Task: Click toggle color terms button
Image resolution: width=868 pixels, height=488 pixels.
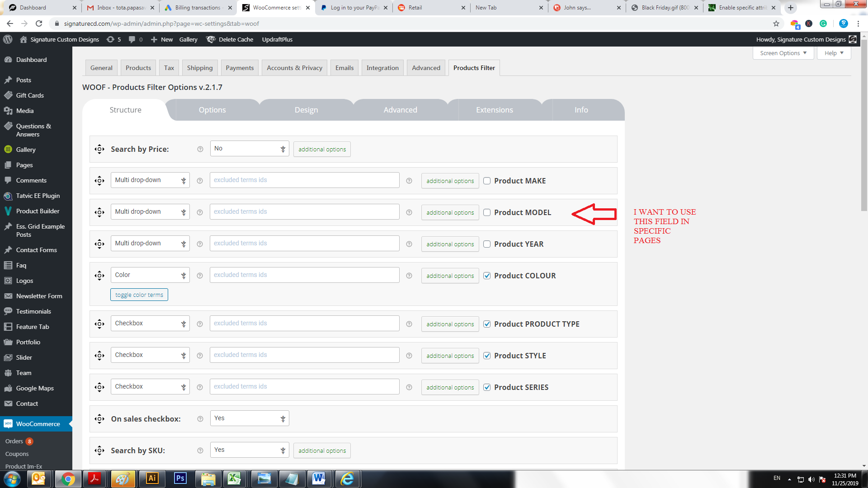Action: pyautogui.click(x=139, y=295)
